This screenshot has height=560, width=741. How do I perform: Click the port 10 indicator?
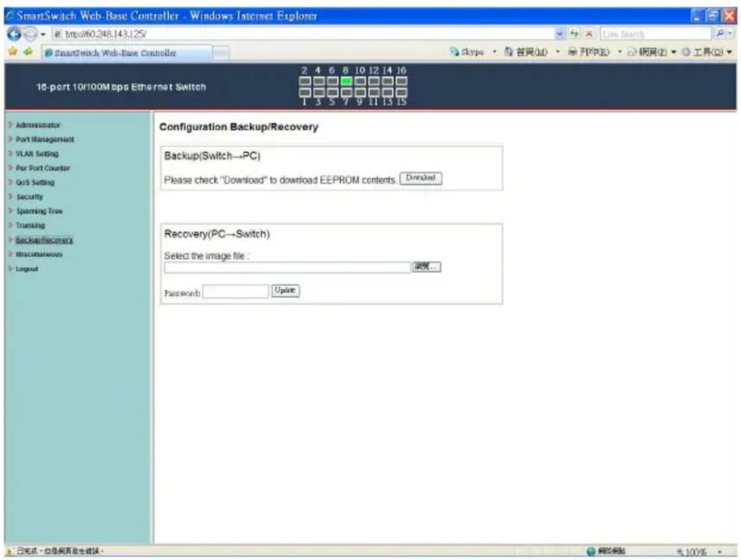pos(360,81)
